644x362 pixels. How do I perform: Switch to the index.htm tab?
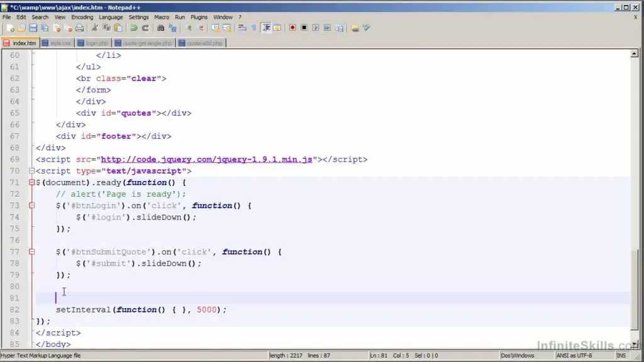tap(19, 43)
